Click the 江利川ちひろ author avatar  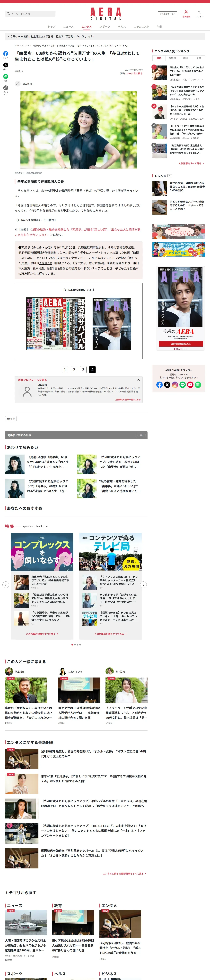point(62,671)
